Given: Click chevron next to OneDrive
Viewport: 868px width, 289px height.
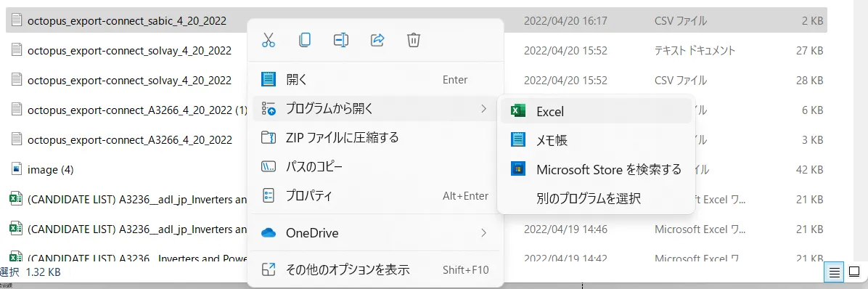Looking at the screenshot, I should (x=484, y=233).
